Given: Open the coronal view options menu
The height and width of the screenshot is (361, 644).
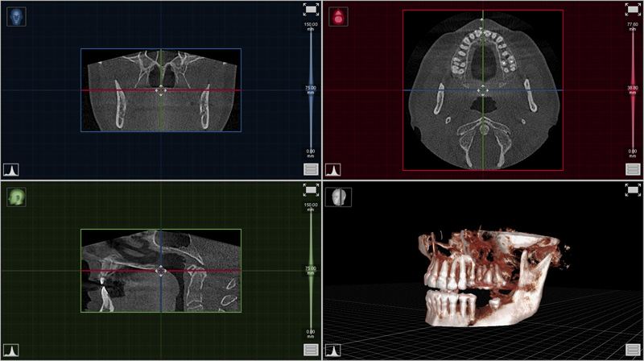Looking at the screenshot, I should pyautogui.click(x=311, y=169).
